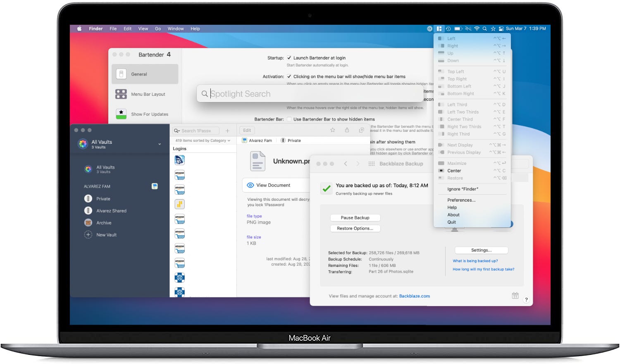The width and height of the screenshot is (620, 364).
Task: Open the Time Machine menu bar icon
Action: pyautogui.click(x=448, y=29)
